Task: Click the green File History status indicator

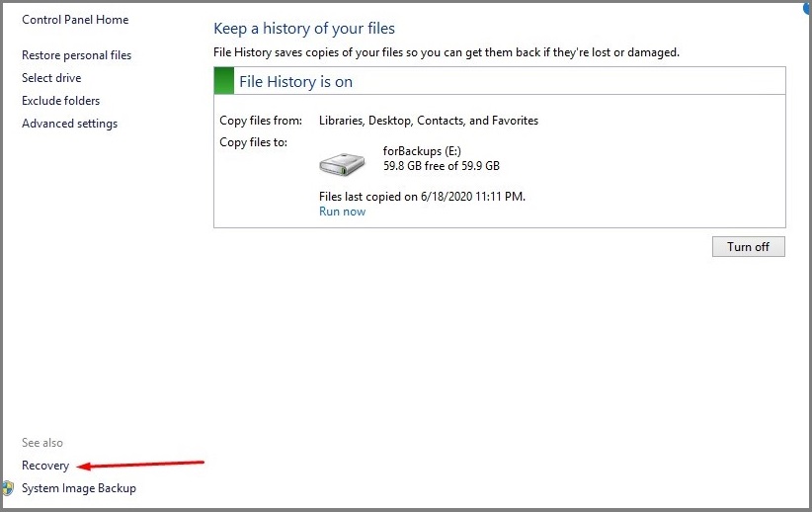Action: [x=224, y=81]
